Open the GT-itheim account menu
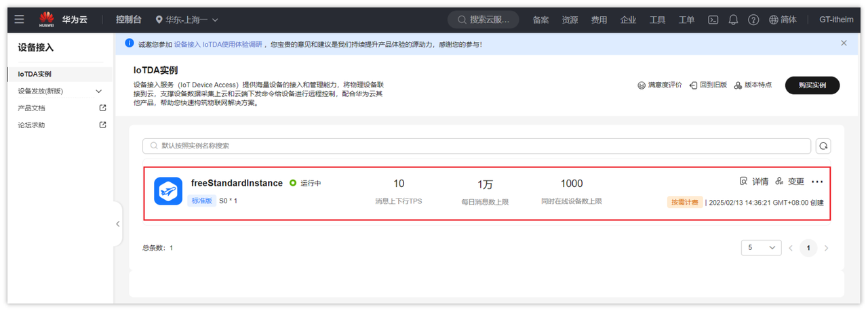 tap(836, 20)
